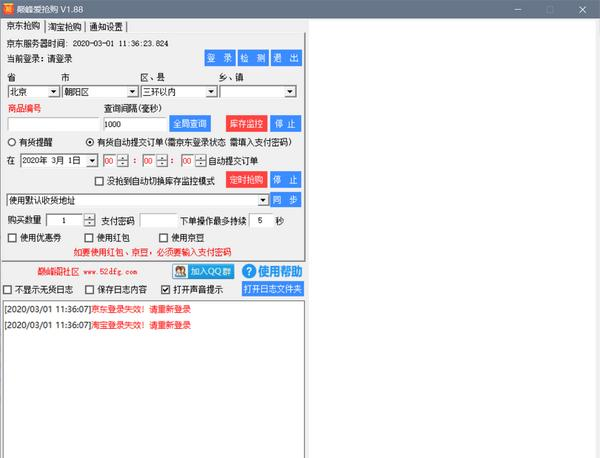Image resolution: width=600 pixels, height=458 pixels.
Task: Click the minute spinner arrows
Action: [162, 161]
